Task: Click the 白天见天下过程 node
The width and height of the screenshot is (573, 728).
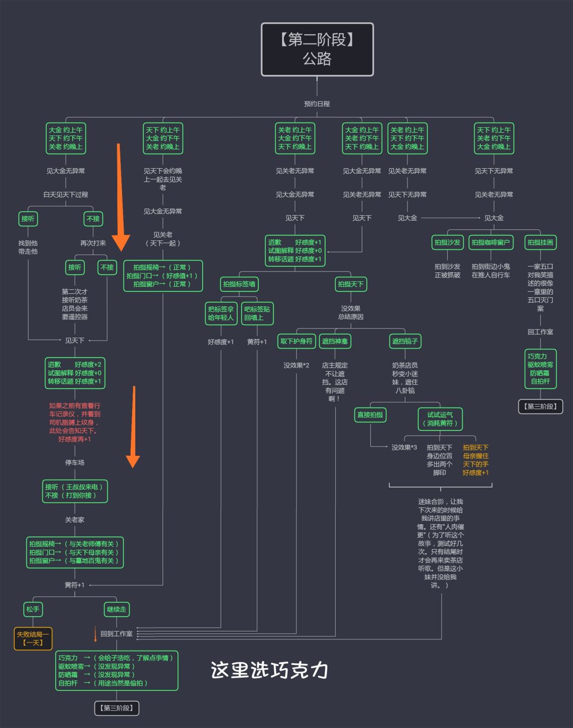Action: 66,195
